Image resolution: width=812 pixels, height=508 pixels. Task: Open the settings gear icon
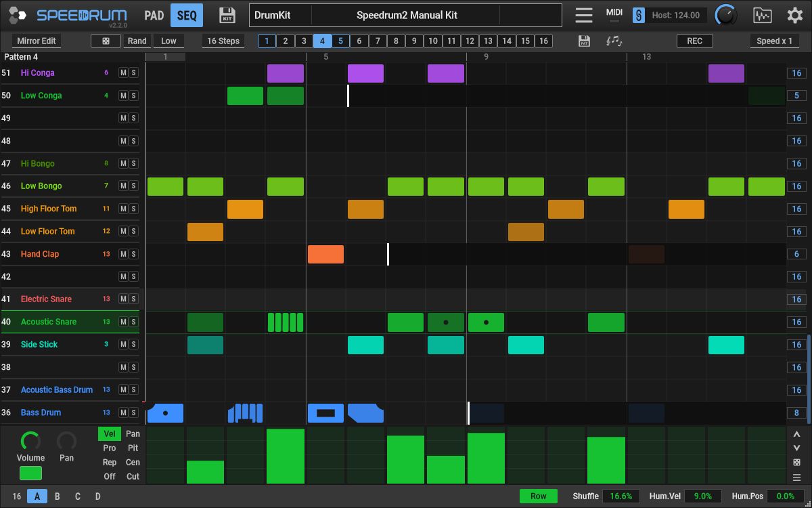794,15
